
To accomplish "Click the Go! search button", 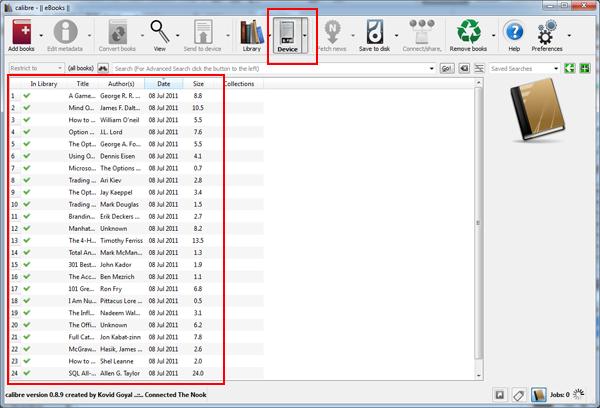I will pos(447,69).
